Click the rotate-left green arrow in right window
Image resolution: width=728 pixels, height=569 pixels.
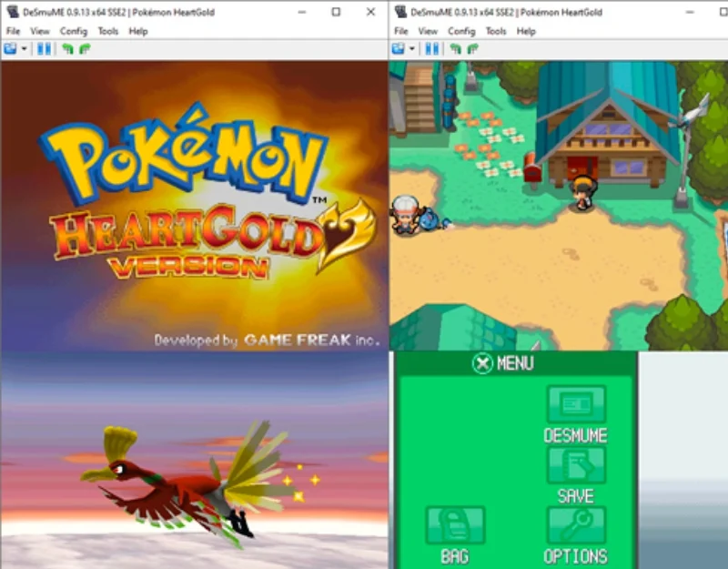point(456,48)
